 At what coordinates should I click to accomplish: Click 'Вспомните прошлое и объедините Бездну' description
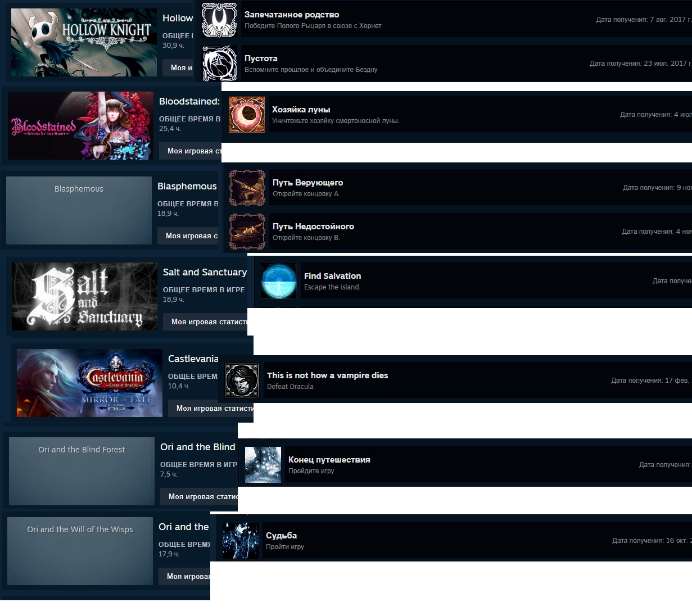311,70
